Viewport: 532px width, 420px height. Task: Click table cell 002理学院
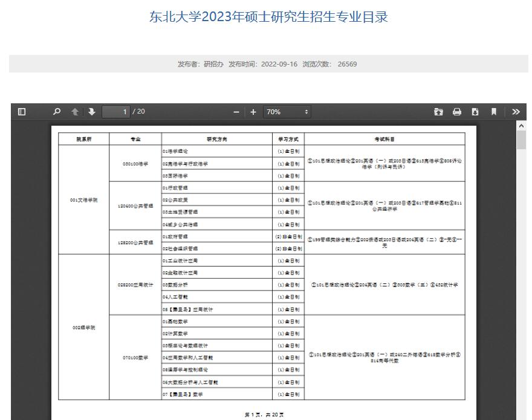84,328
